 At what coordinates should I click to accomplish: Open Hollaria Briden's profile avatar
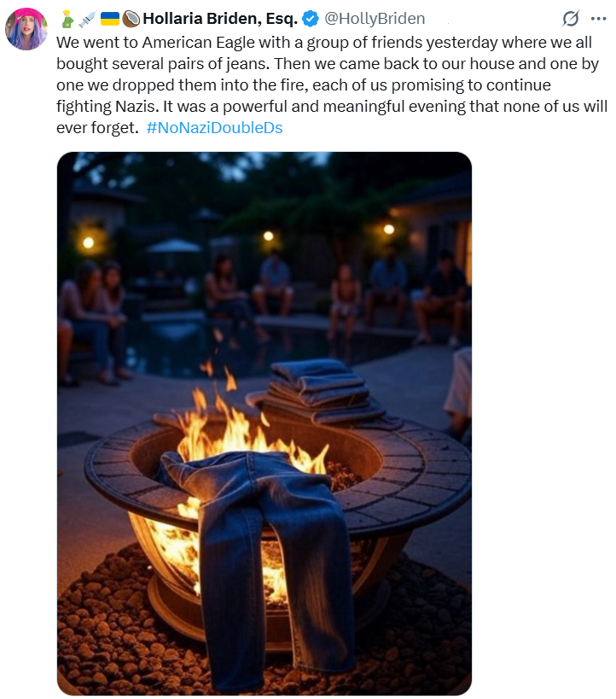[26, 29]
